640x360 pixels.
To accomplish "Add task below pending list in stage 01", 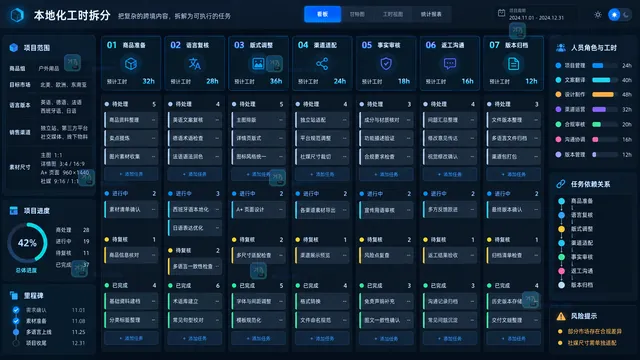I will 131,174.
